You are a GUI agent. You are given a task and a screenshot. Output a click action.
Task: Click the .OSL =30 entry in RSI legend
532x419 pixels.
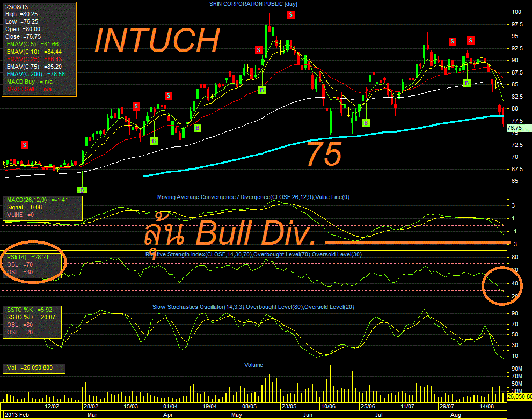point(19,272)
